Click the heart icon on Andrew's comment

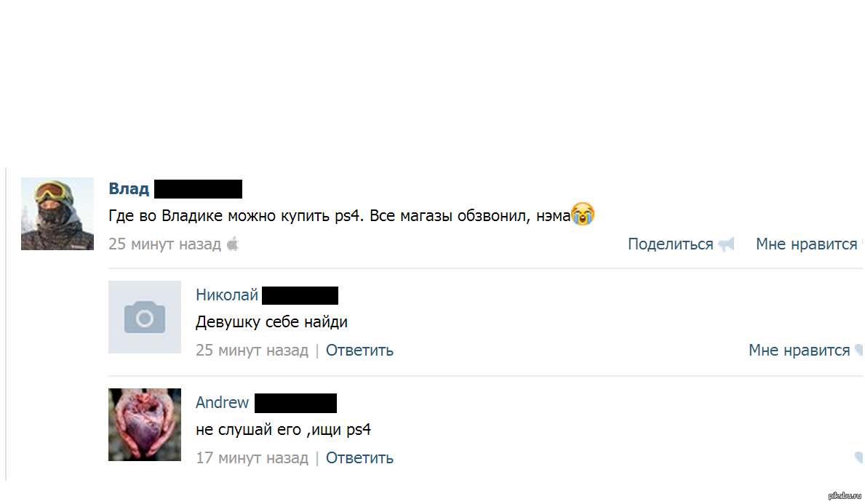point(859,457)
